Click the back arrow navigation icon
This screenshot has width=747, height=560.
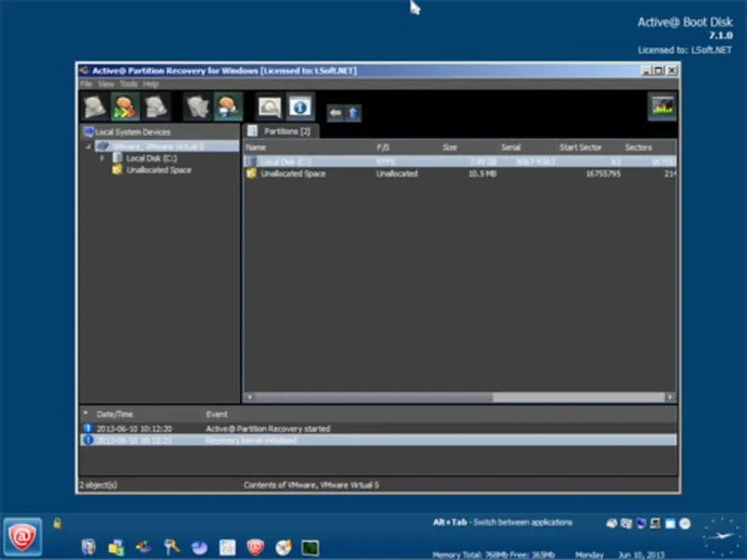click(335, 113)
